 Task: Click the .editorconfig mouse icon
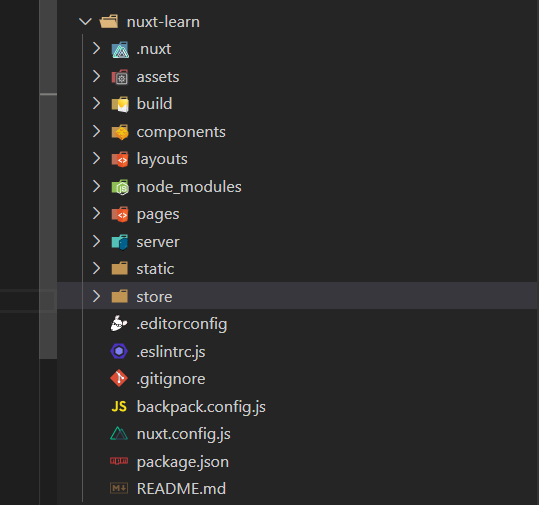click(x=119, y=323)
